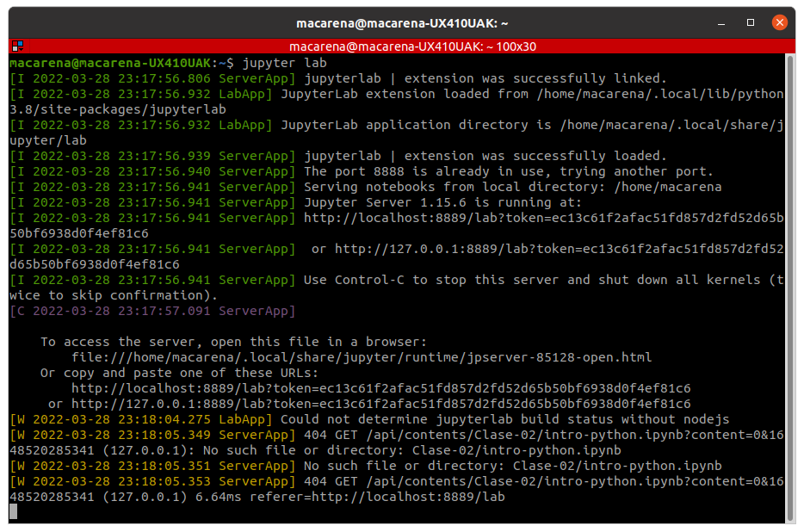Click the 'wice to skip confirmation).' line

(114, 295)
